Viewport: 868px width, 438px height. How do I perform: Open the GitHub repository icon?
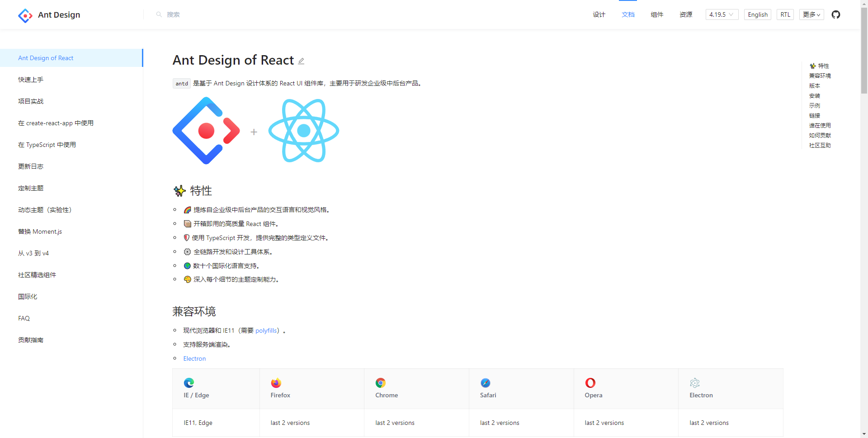pos(836,14)
